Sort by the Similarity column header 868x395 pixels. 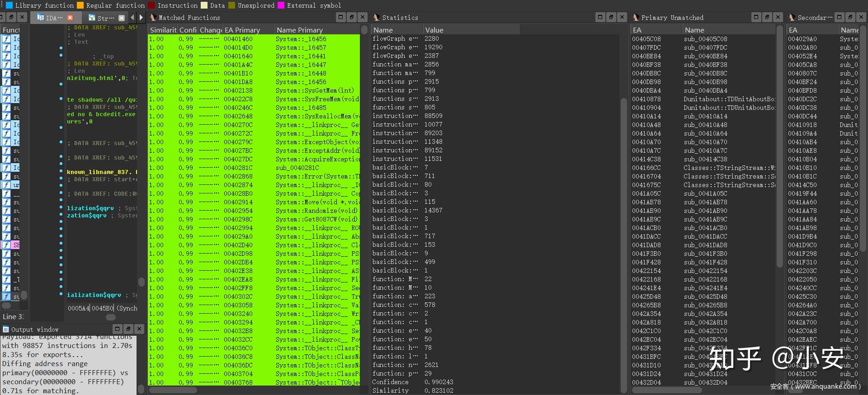pos(163,30)
